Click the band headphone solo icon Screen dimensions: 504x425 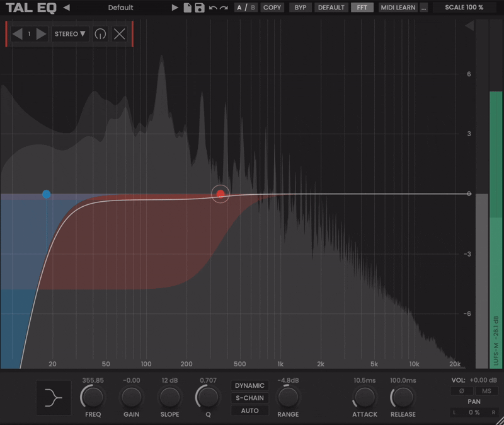[100, 34]
